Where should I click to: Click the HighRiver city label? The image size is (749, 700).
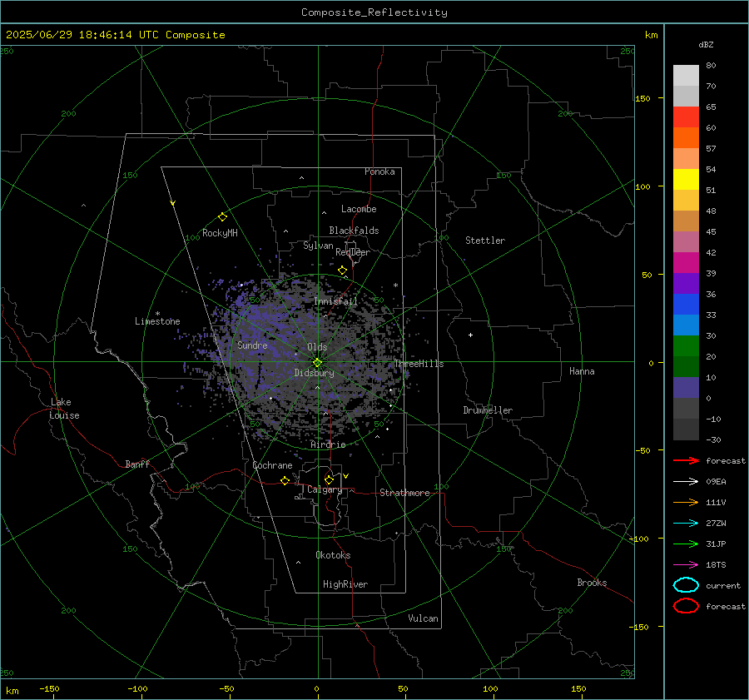tap(345, 584)
